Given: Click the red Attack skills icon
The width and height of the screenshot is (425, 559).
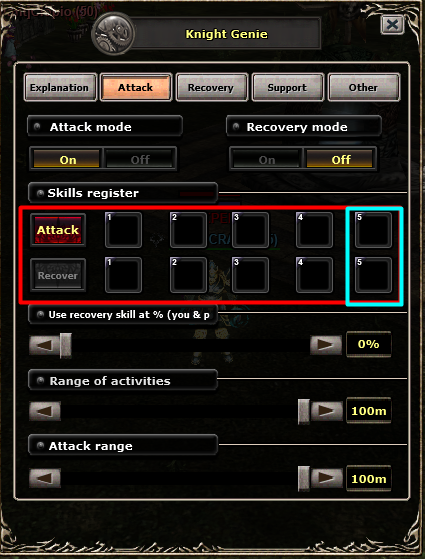Looking at the screenshot, I should 58,230.
